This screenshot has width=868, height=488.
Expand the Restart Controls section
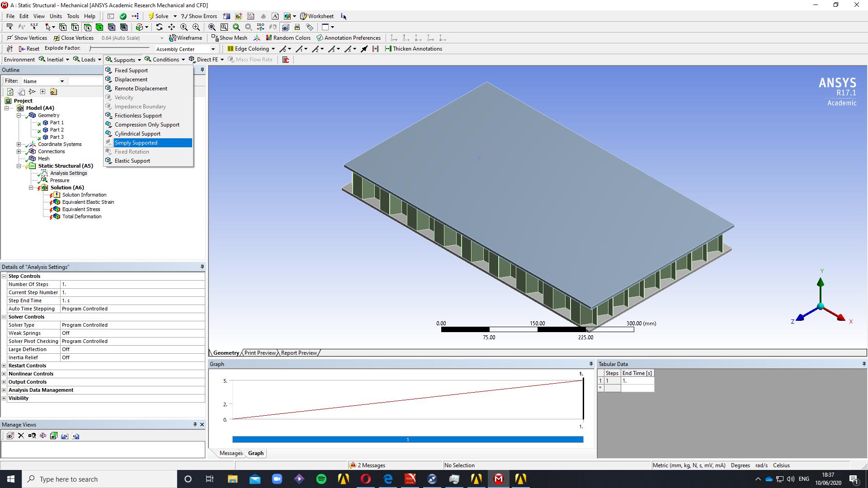click(x=4, y=366)
